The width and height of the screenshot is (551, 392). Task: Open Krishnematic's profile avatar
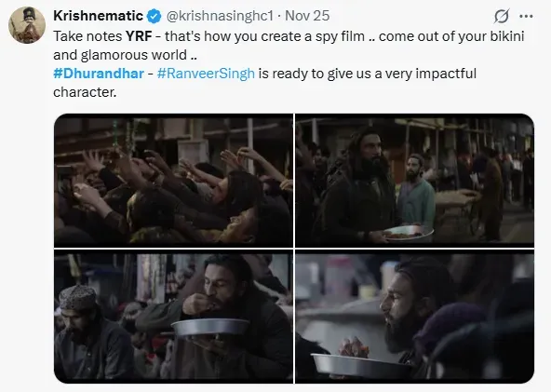pyautogui.click(x=27, y=25)
